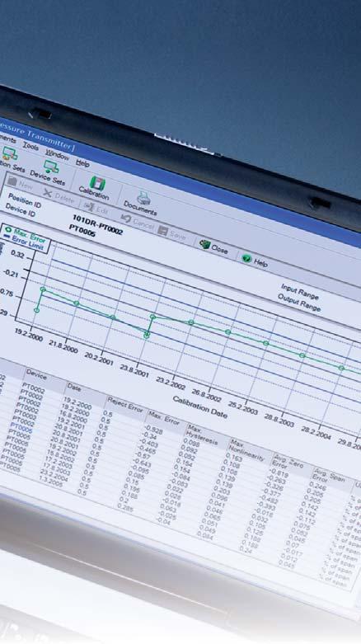Select the Device ID value PT0005

point(82,230)
